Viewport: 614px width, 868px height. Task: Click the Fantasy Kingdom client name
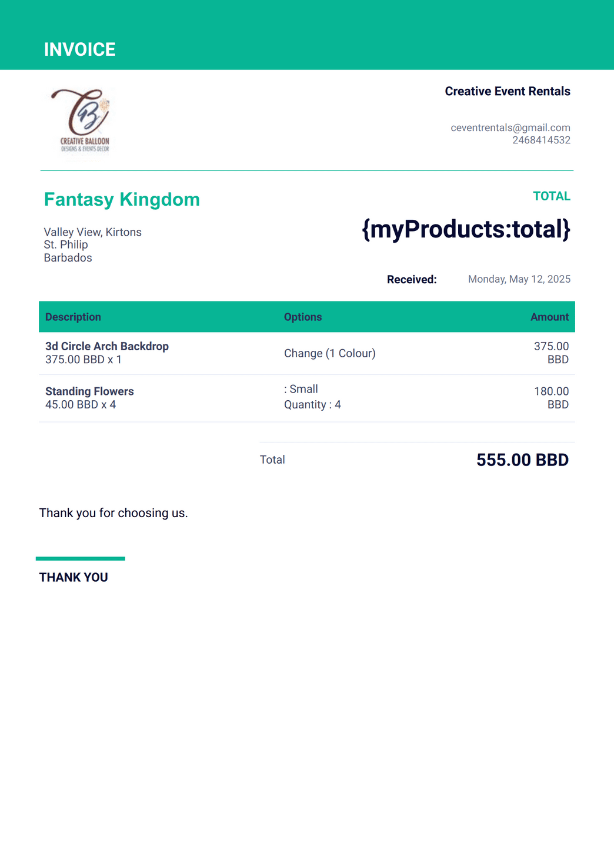coord(122,199)
